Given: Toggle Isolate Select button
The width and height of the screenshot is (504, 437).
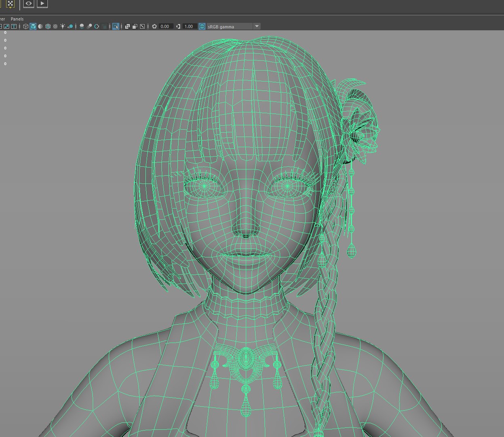Looking at the screenshot, I should [x=116, y=26].
